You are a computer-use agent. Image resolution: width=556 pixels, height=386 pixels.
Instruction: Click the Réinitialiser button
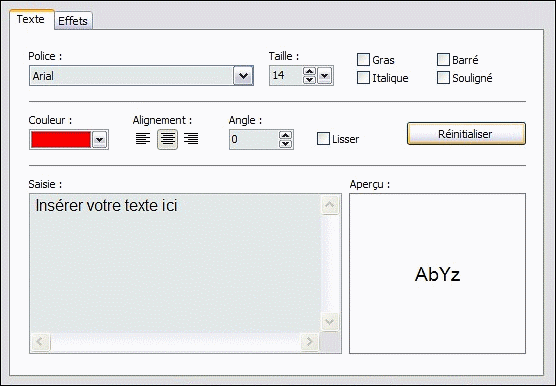coord(466,134)
